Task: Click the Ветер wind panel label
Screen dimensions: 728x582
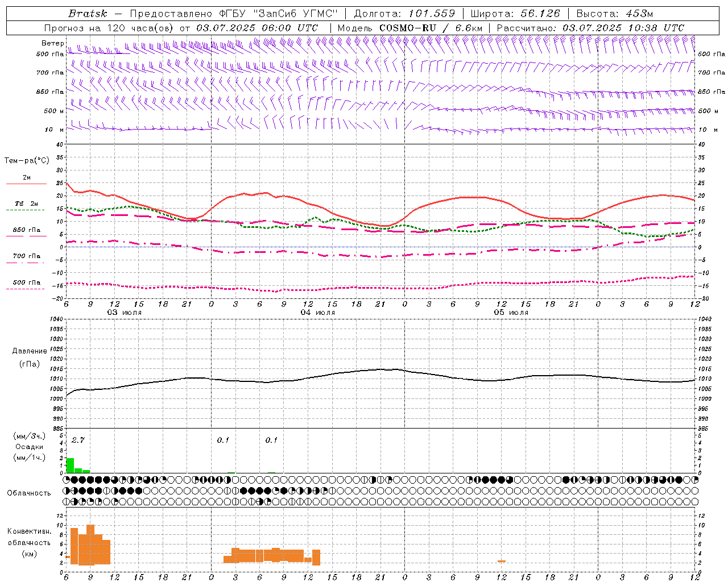Action: point(52,43)
